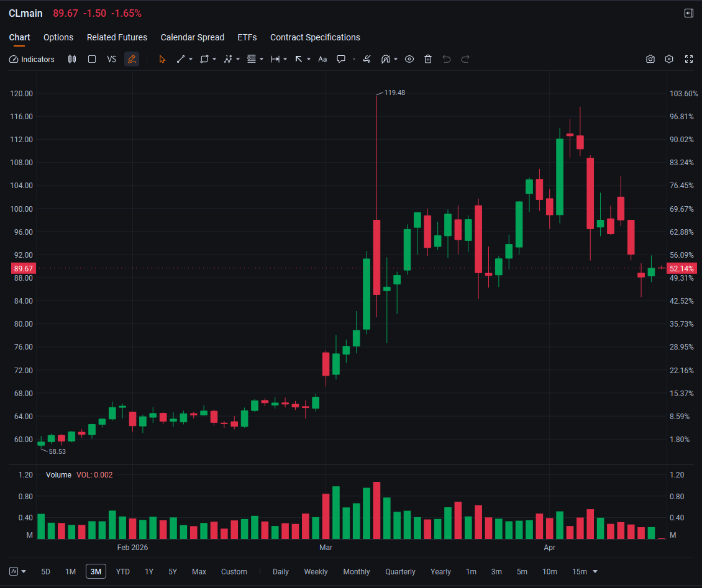Select the 3M time range

96,571
